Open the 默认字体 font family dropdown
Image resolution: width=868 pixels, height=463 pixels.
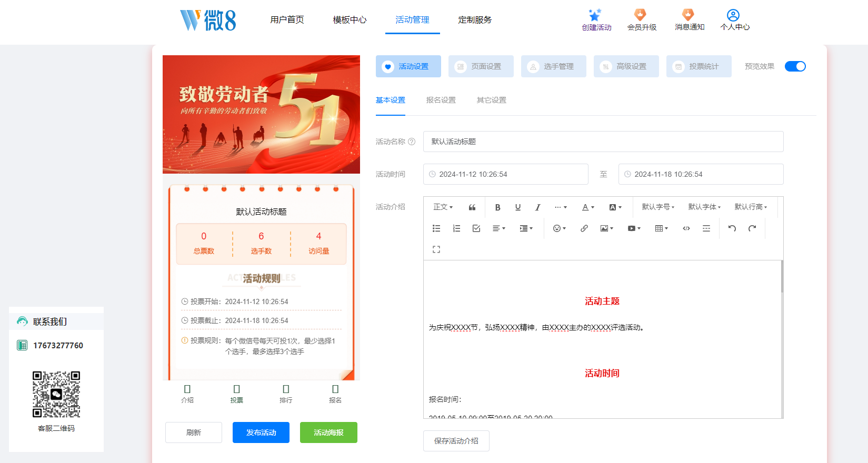click(704, 207)
